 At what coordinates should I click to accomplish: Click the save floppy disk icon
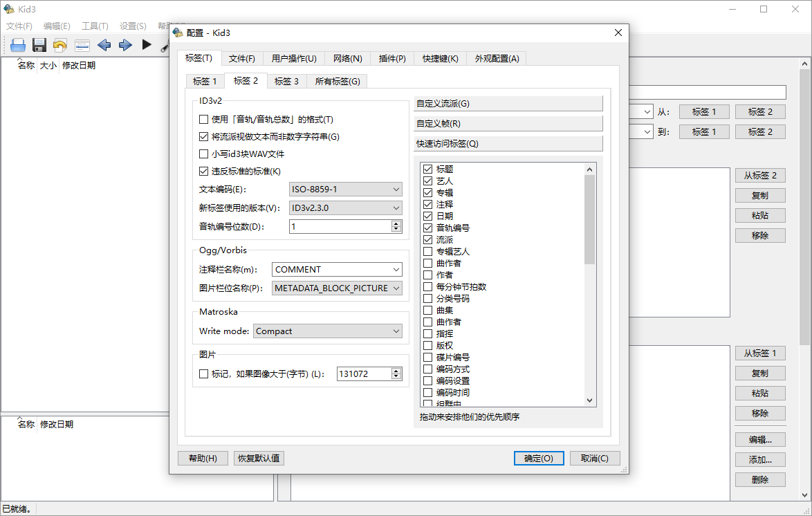click(x=39, y=45)
